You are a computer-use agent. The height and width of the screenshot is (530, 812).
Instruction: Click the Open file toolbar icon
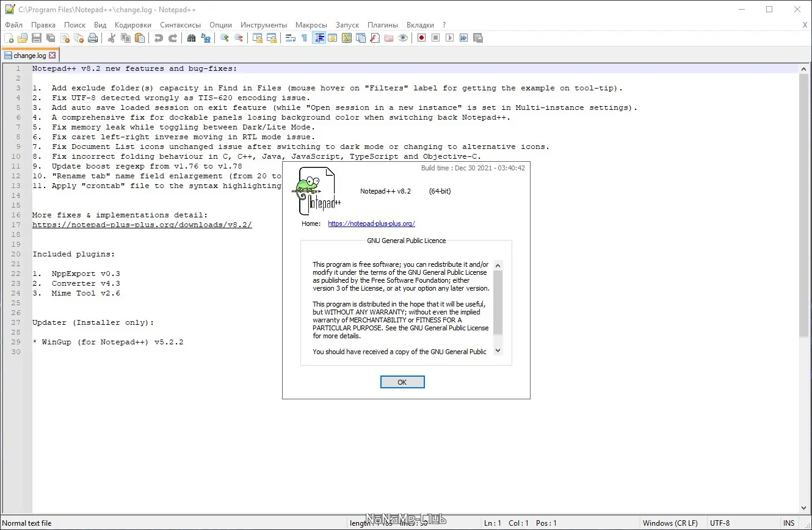[23, 38]
